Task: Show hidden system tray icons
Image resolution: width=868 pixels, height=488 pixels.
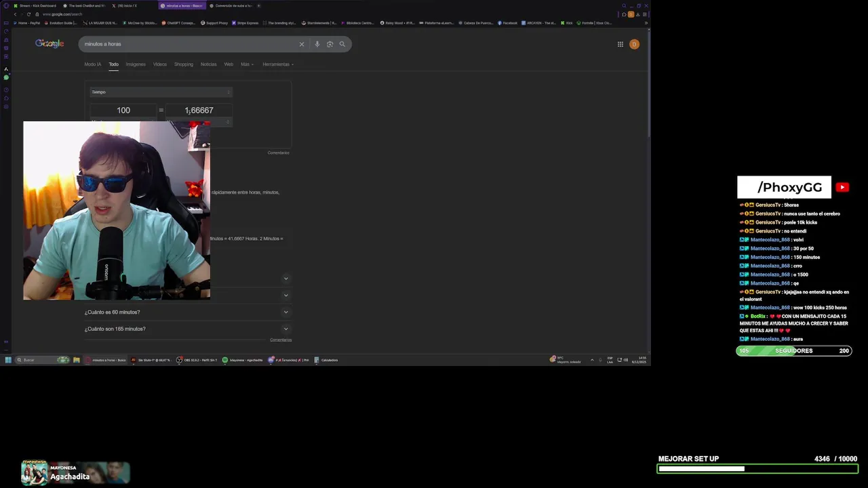Action: [x=592, y=360]
